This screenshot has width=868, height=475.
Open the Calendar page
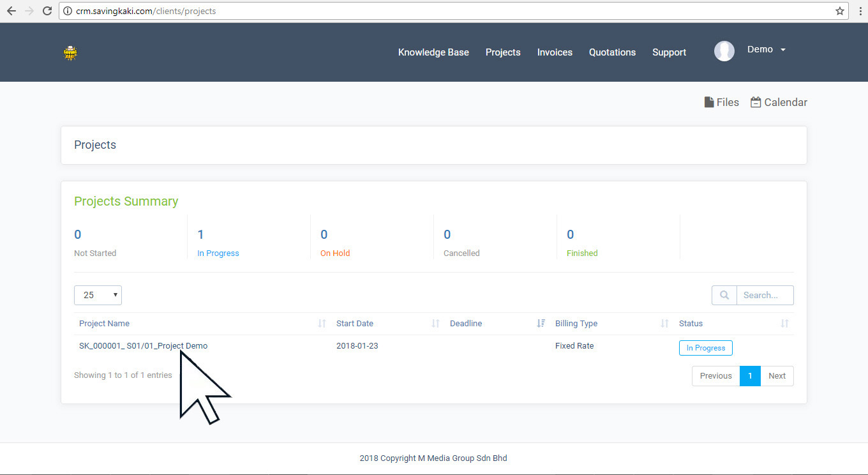(x=779, y=102)
